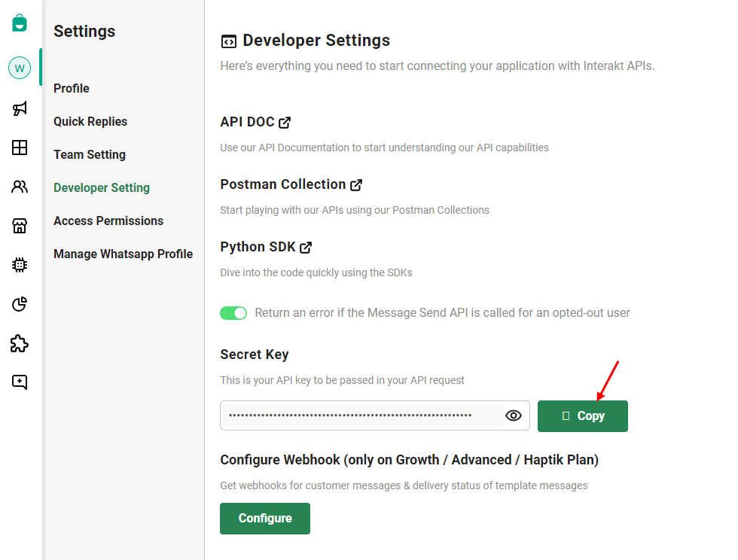This screenshot has height=560, width=738.
Task: Open analytics via the pie chart icon
Action: click(20, 304)
